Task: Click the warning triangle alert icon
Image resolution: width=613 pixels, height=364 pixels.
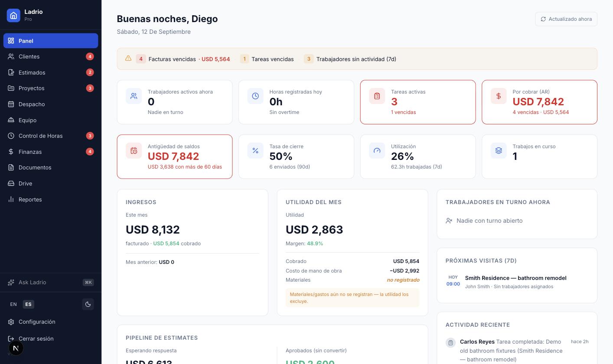Action: pos(128,58)
